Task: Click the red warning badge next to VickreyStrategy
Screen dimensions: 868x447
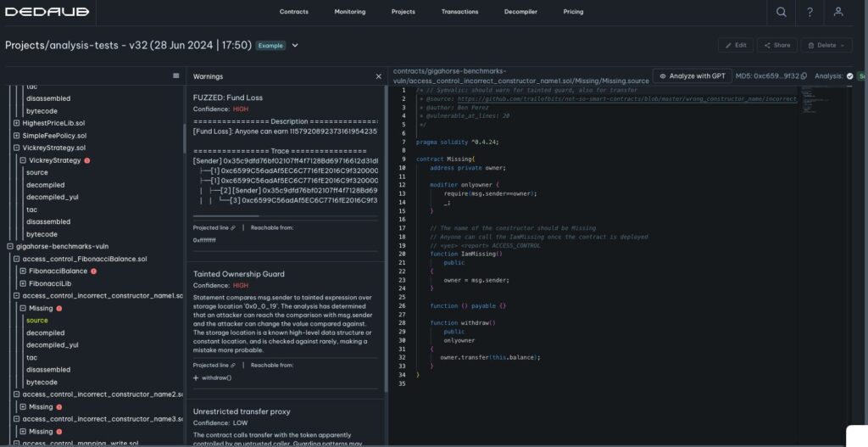Action: click(x=87, y=160)
